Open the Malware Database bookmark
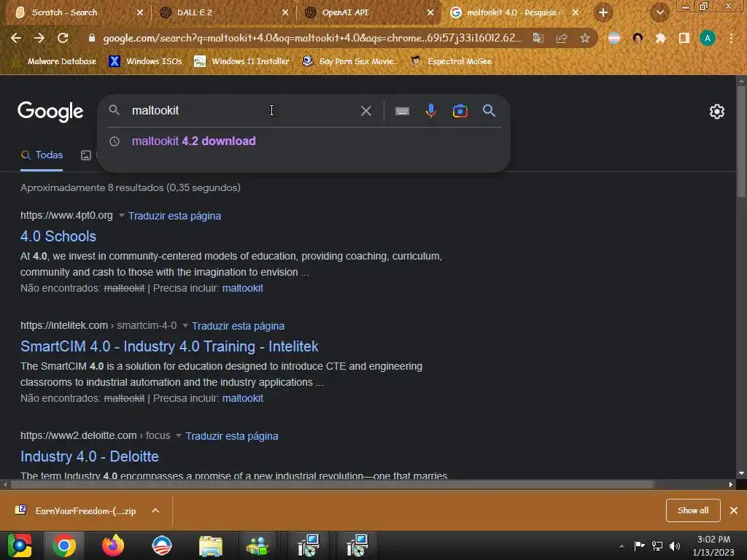 pos(61,61)
